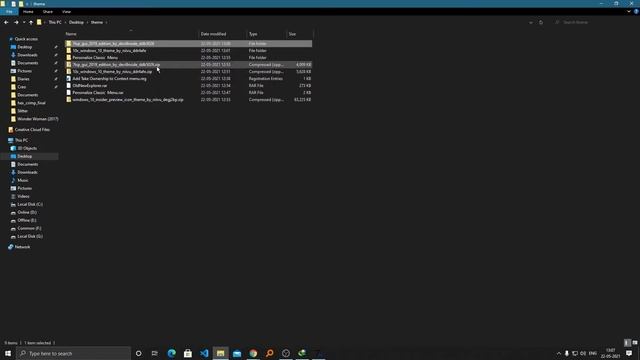Image resolution: width=640 pixels, height=360 pixels.
Task: Open the recent locations dropdown arrow
Action: pos(24,22)
